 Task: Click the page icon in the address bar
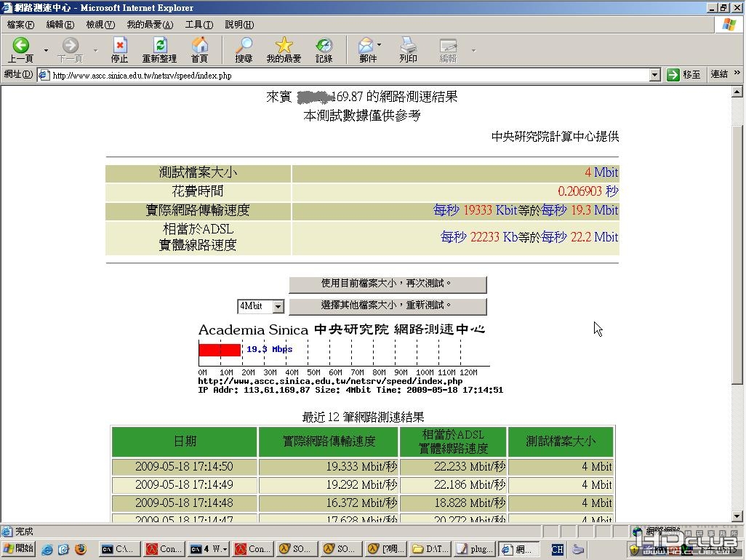tap(44, 75)
